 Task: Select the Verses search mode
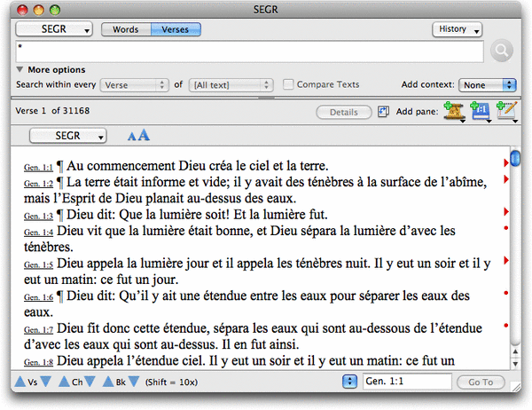(175, 29)
